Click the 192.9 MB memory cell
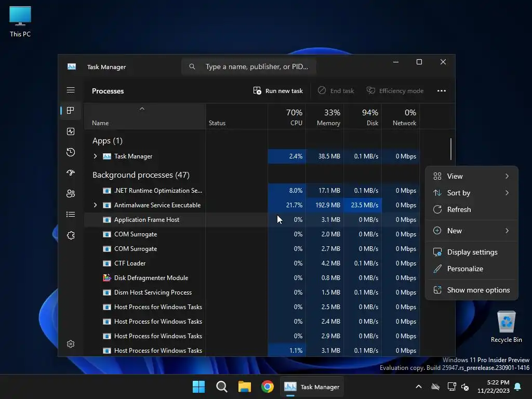This screenshot has height=399, width=532. tap(325, 205)
